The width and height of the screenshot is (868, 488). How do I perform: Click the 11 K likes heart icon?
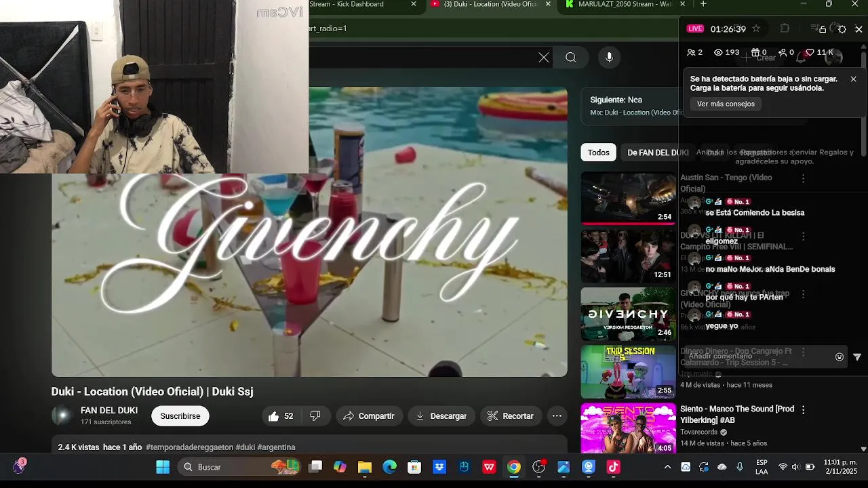810,52
